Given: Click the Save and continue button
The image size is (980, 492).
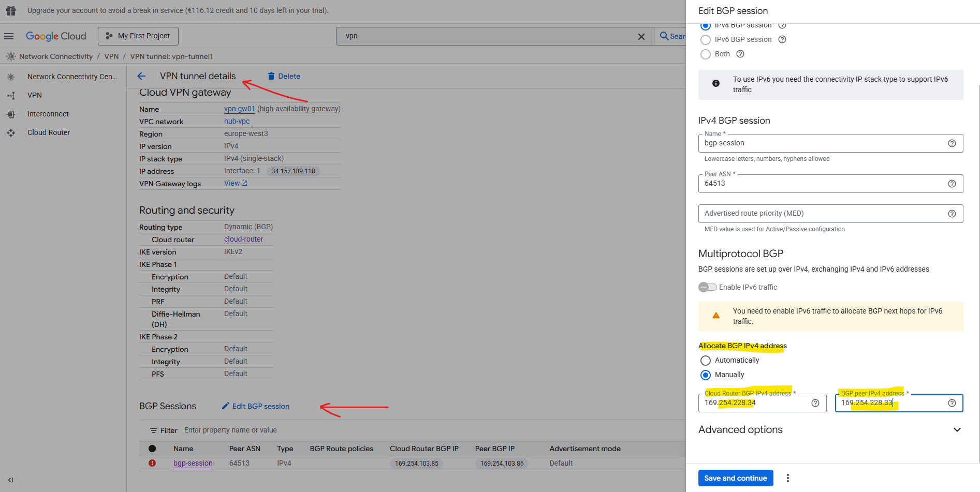Looking at the screenshot, I should coord(735,478).
